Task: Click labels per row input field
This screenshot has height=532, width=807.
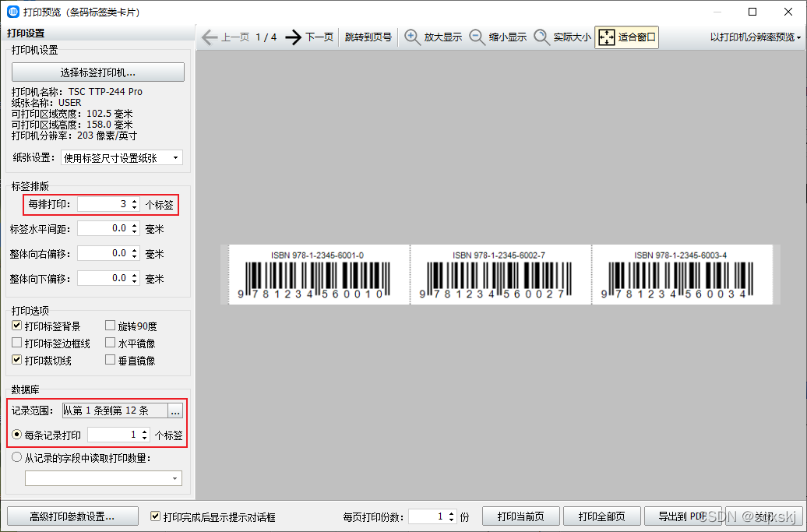Action: 104,204
